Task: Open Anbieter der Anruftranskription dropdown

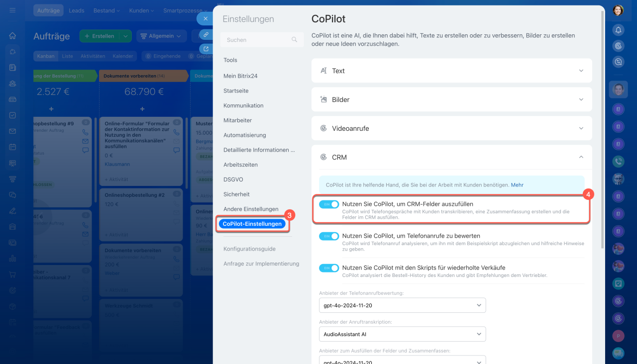Action: tap(402, 334)
